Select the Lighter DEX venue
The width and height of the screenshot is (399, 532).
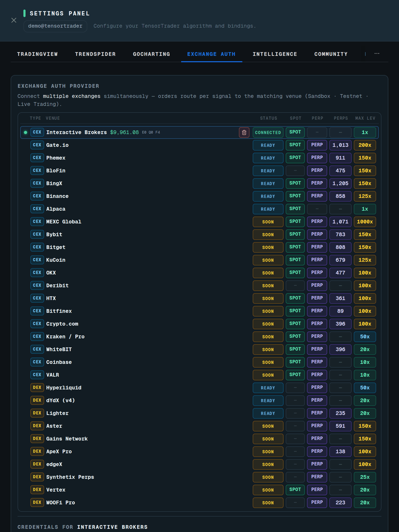click(x=199, y=413)
